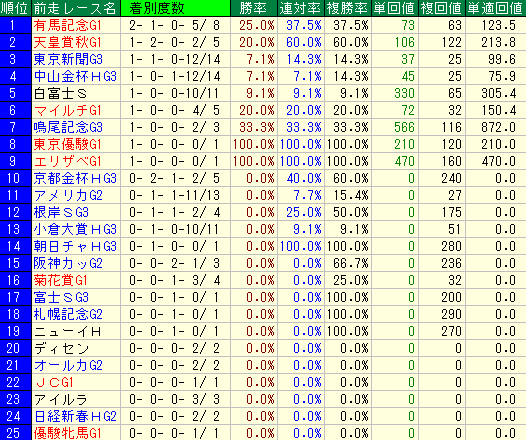Click the 札幌記念G2 race name
526x440 pixels.
coord(68,314)
